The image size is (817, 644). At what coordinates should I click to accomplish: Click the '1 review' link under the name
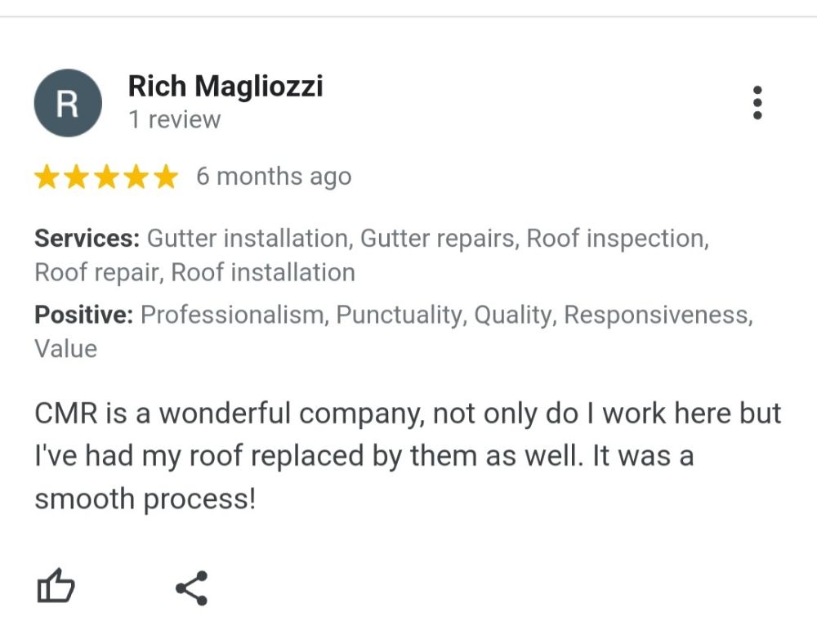[x=173, y=119]
